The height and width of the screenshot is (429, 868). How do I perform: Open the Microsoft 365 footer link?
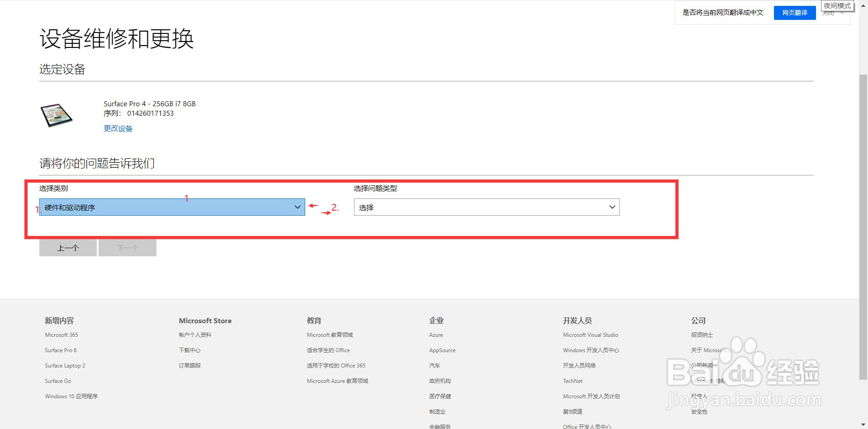pos(61,335)
